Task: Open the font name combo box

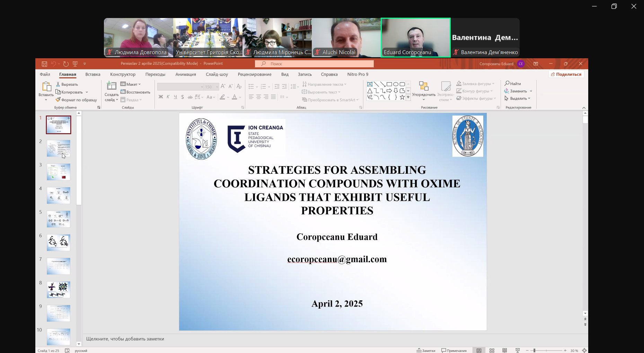Action: 180,87
